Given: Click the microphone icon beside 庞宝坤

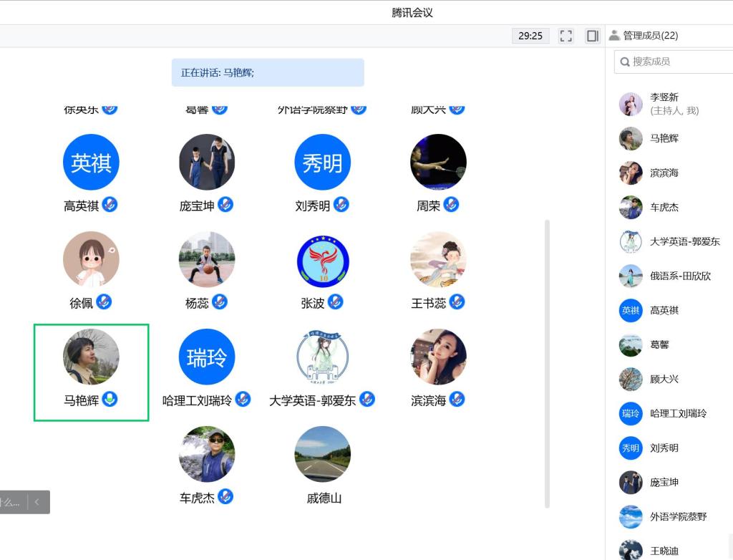Looking at the screenshot, I should 225,205.
